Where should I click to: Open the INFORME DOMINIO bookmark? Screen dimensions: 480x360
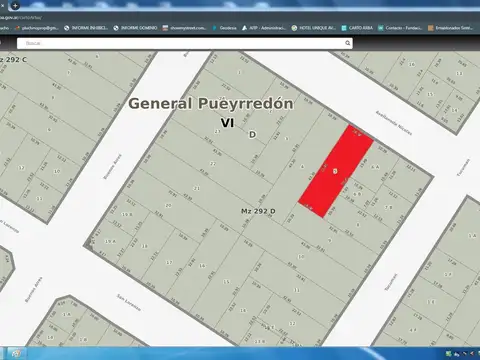click(x=135, y=28)
